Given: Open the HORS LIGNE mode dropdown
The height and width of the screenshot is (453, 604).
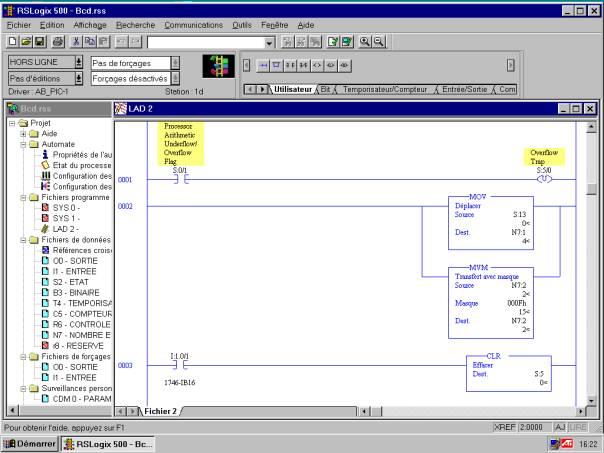Looking at the screenshot, I should click(x=79, y=62).
